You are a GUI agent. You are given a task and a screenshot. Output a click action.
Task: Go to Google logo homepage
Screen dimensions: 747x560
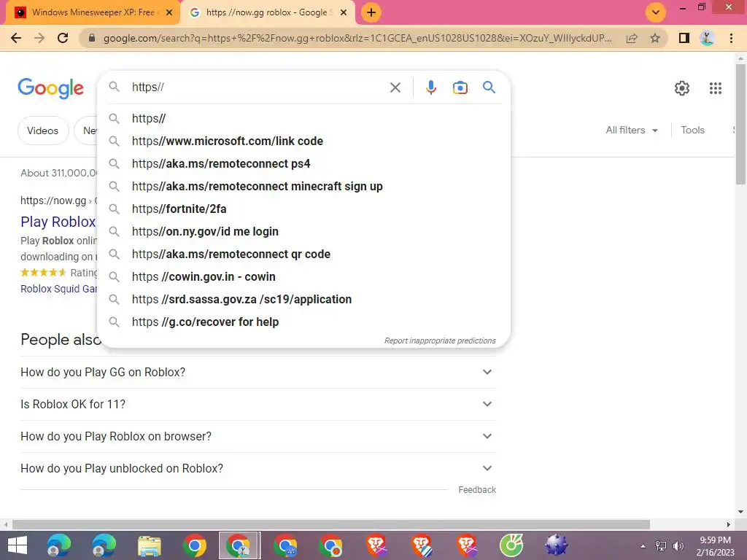[x=50, y=88]
